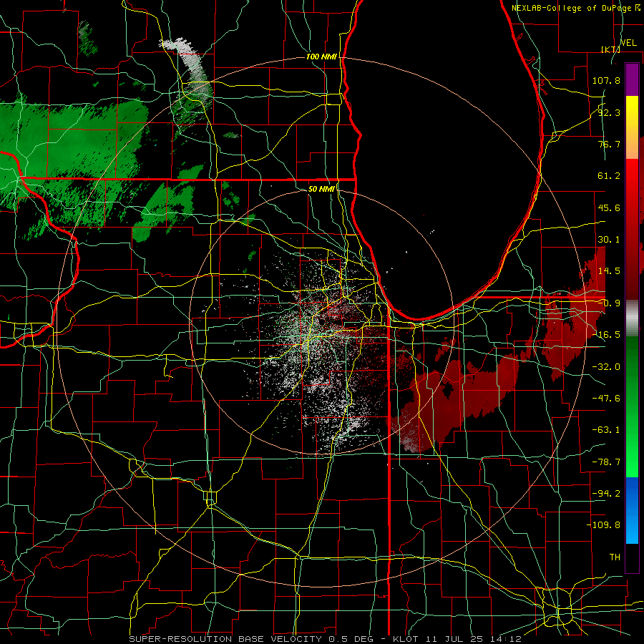Click the VEL legend title
This screenshot has width=644, height=644.
coord(628,43)
